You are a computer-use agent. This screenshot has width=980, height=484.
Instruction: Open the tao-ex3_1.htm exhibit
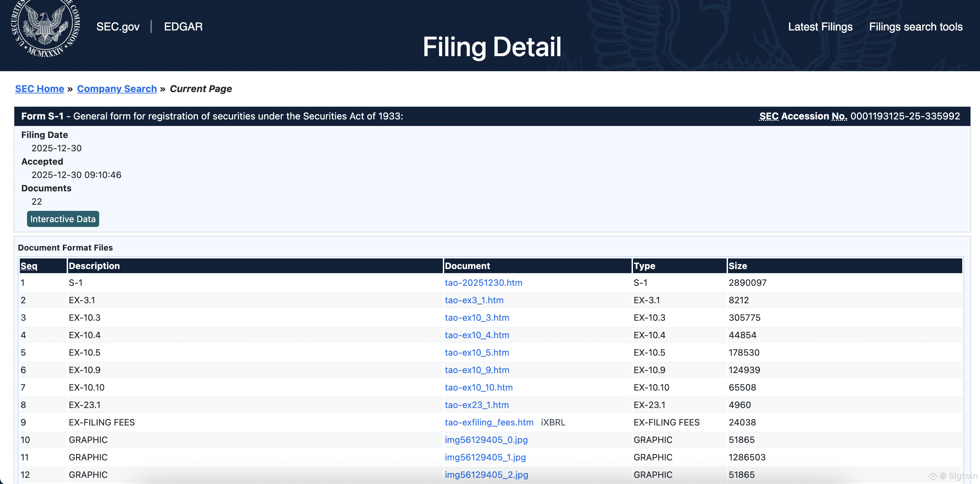(474, 300)
